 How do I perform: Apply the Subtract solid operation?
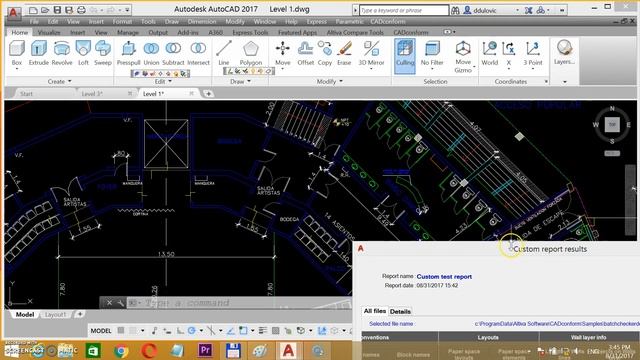coord(173,53)
